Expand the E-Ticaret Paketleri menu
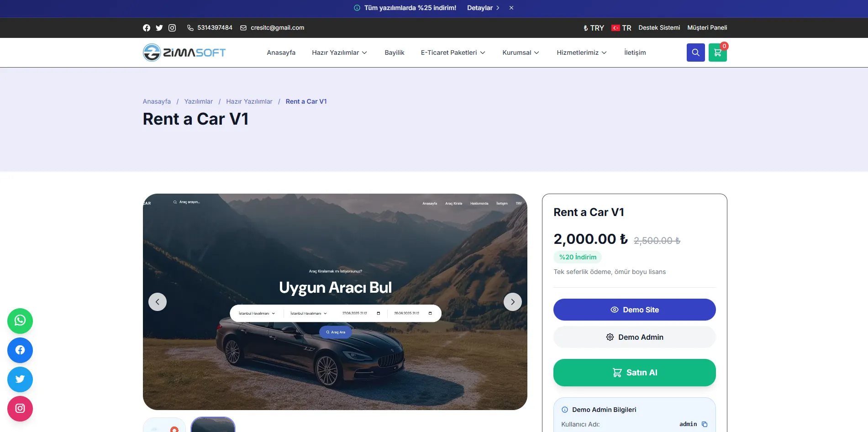 coord(452,53)
